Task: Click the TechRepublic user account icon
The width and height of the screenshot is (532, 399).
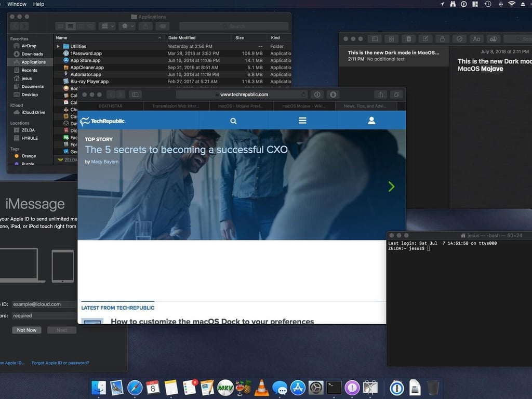Action: pos(371,121)
